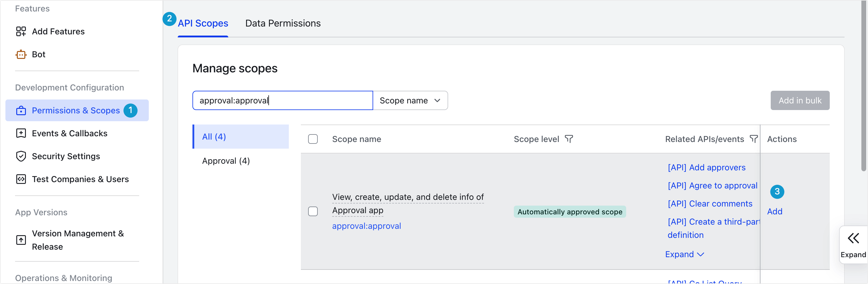
Task: Click the Permissions & Scopes bag icon
Action: pos(21,110)
